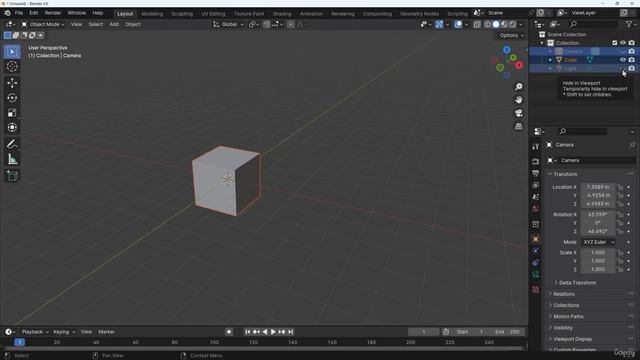Open the Render properties tab

click(x=536, y=162)
